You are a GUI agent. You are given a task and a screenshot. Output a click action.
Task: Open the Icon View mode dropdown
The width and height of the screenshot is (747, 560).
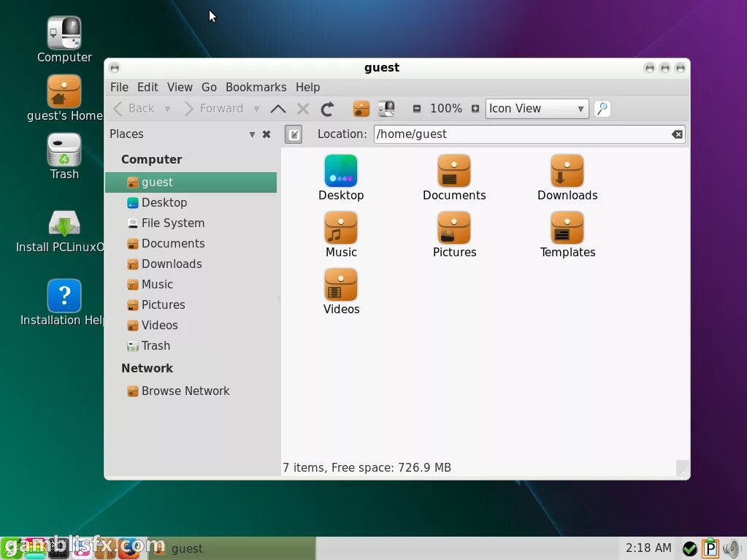537,108
